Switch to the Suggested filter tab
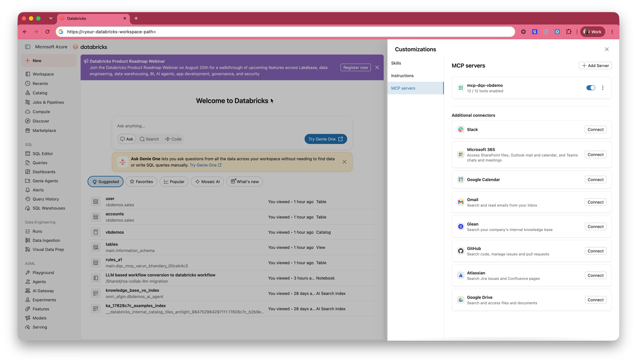Screen dimensions: 637x364 point(105,182)
